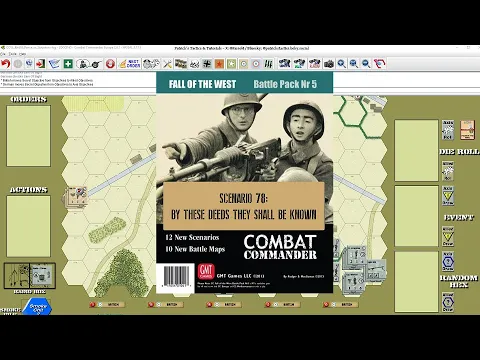Viewport: 480px width, 360px height.
Task: Click the red Undo arrow icon
Action: click(6, 63)
